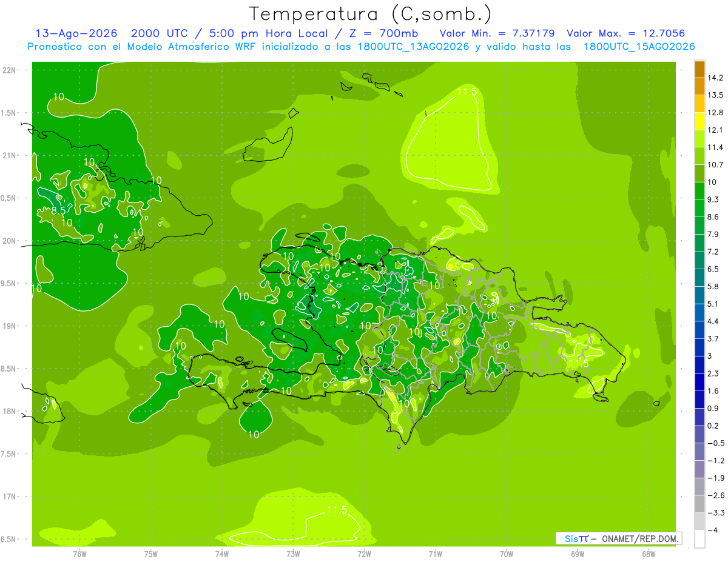Select the date text '13-Ago-2026'
This screenshot has width=728, height=562.
(76, 33)
